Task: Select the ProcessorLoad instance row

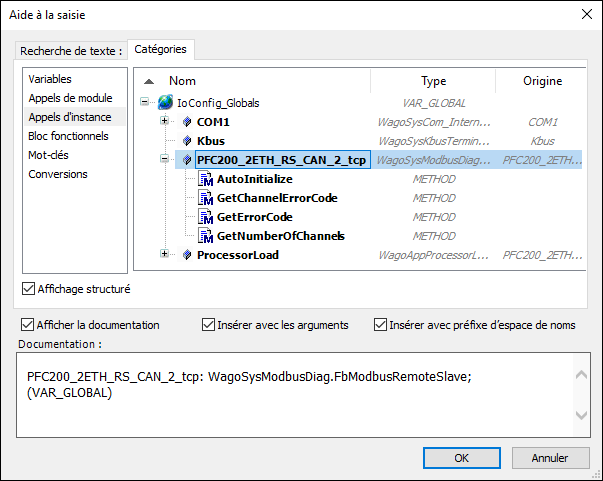Action: (x=238, y=255)
